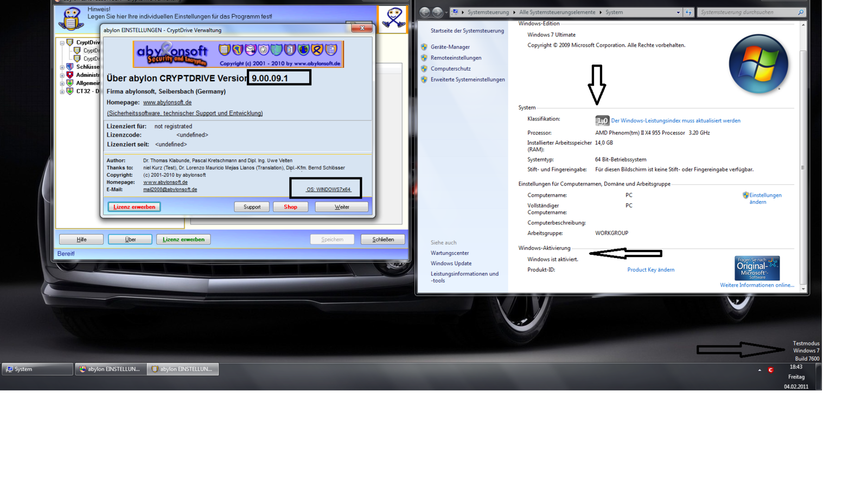Click the abylonsoft logo banner
The width and height of the screenshot is (868, 488).
pos(238,54)
